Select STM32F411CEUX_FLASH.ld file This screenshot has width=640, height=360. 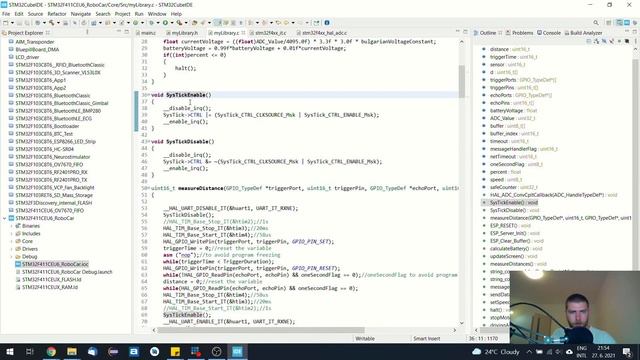point(51,280)
